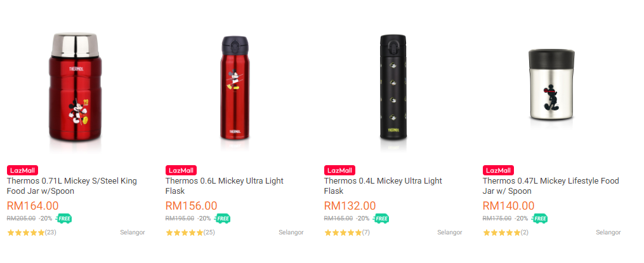Screen dimensions: 644x263
Task: Click the RM140.00 price
Action: pyautogui.click(x=508, y=206)
